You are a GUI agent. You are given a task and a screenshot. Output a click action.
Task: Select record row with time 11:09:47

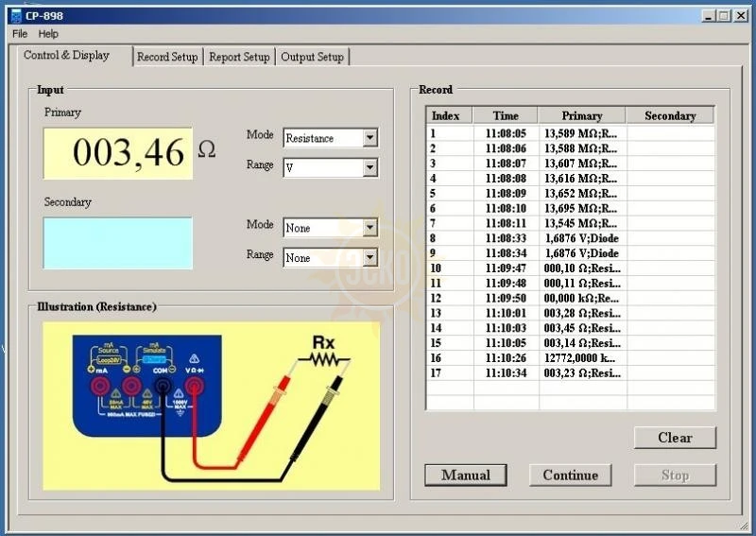click(x=571, y=268)
